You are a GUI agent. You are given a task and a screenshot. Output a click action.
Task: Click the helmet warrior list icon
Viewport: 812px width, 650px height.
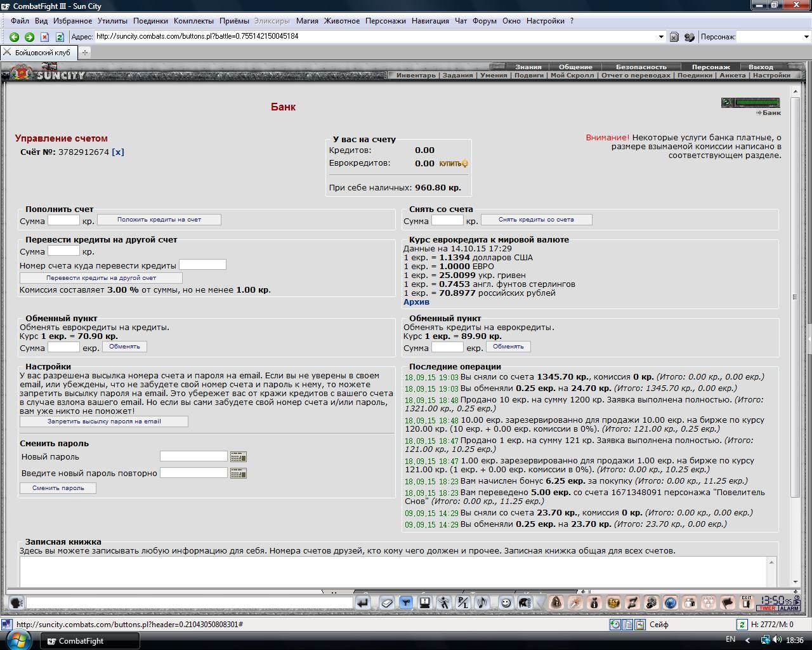click(525, 602)
